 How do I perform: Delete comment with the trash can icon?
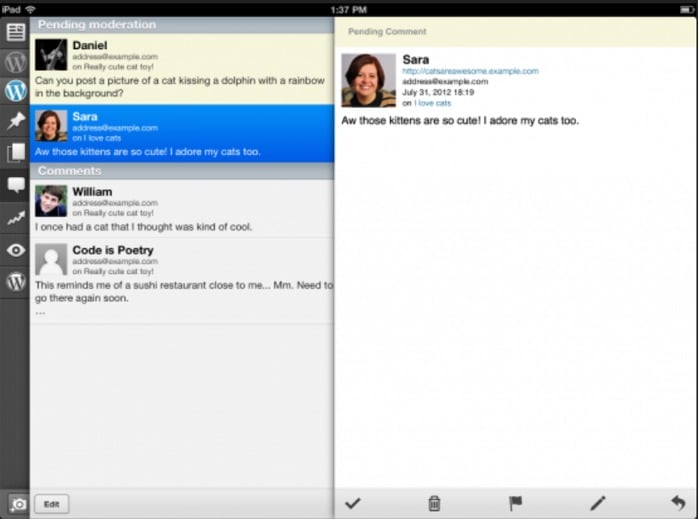coord(434,503)
